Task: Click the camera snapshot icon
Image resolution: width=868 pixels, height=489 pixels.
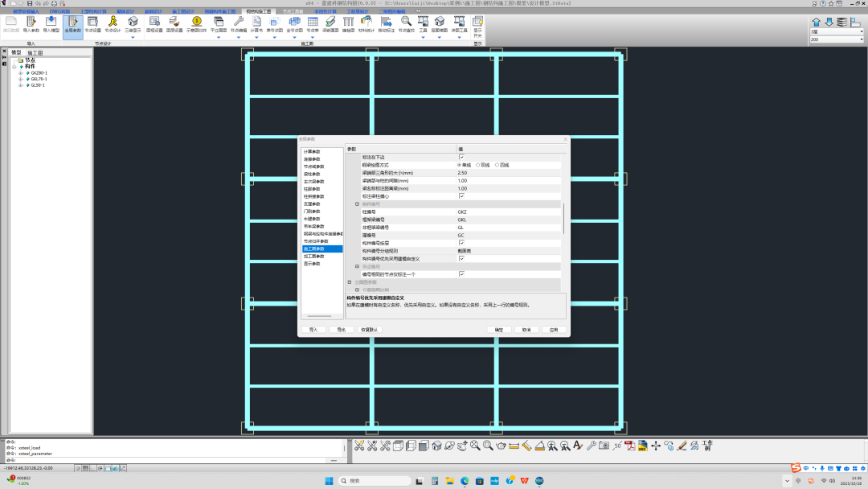Action: tap(604, 446)
